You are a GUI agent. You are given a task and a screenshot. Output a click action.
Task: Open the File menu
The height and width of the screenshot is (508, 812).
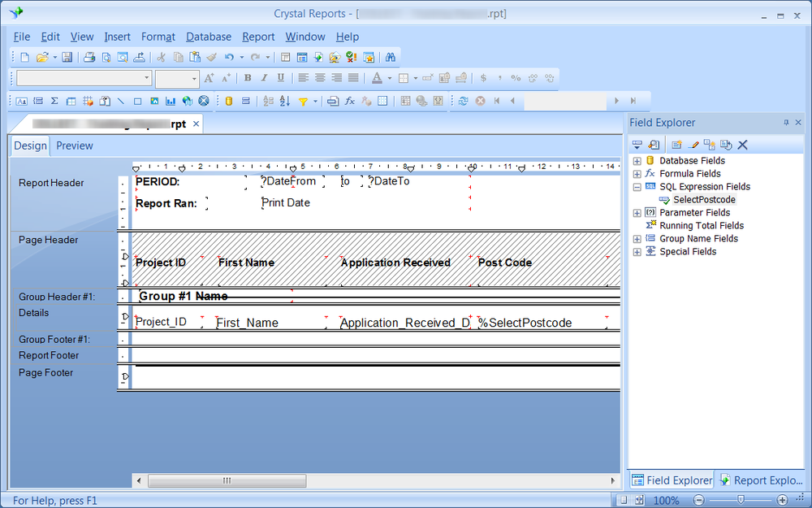[x=22, y=37]
